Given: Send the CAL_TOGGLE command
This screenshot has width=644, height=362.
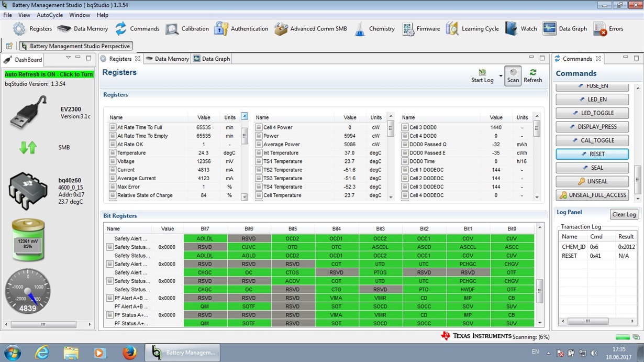Looking at the screenshot, I should [592, 140].
